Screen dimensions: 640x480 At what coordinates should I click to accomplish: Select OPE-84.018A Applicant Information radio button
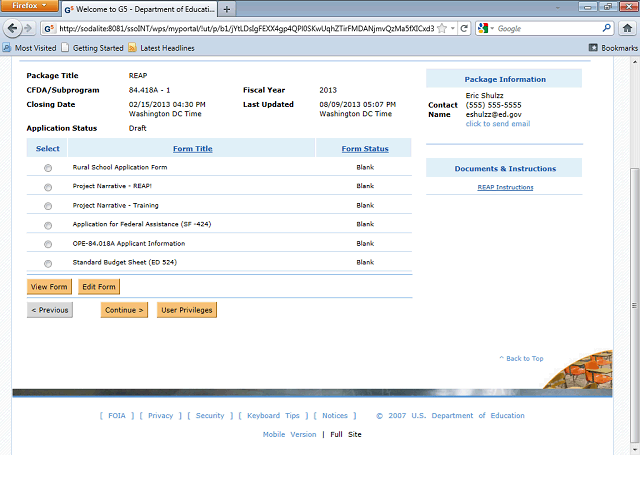48,244
